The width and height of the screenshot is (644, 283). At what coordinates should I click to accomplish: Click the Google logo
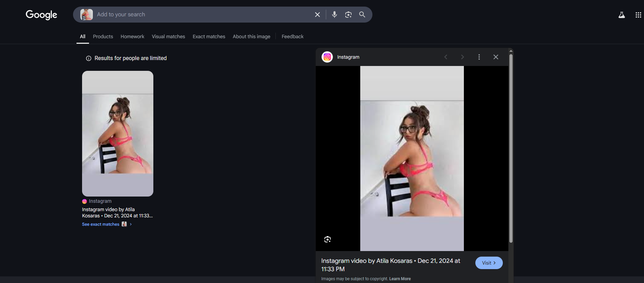[x=41, y=15]
